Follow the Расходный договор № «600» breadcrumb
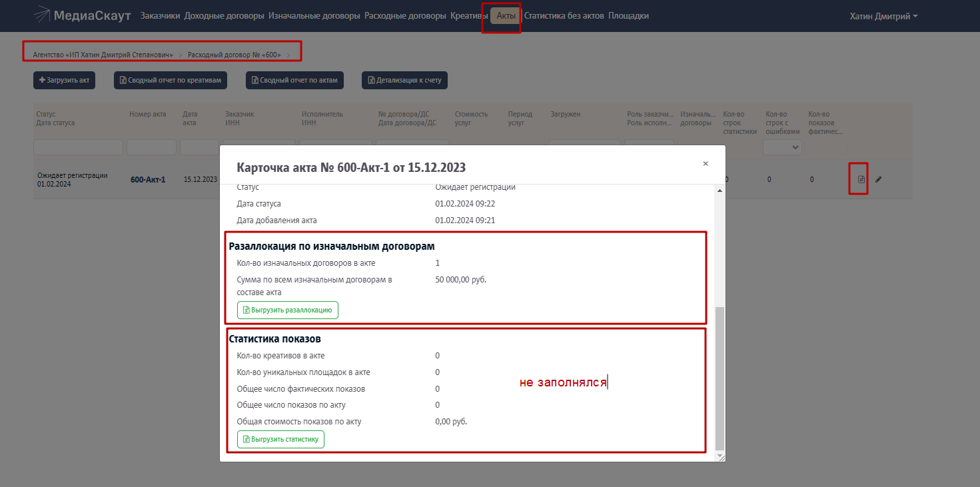 click(x=235, y=55)
